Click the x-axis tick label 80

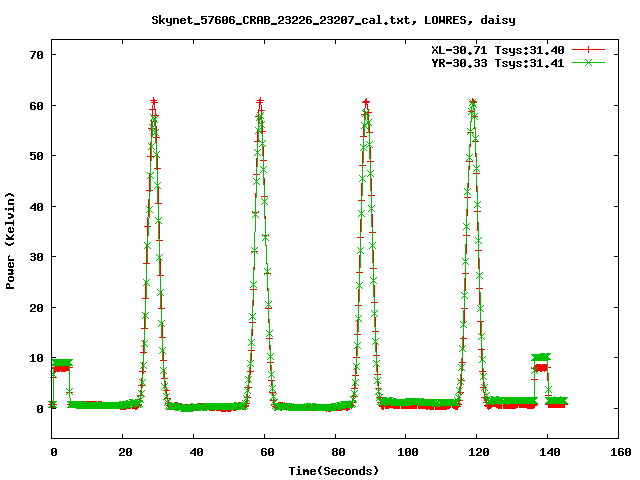[338, 452]
